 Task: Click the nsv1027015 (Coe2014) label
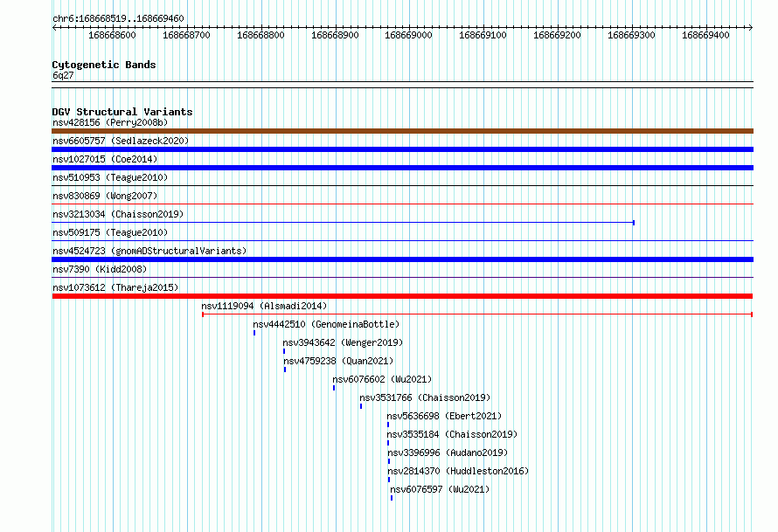[105, 159]
